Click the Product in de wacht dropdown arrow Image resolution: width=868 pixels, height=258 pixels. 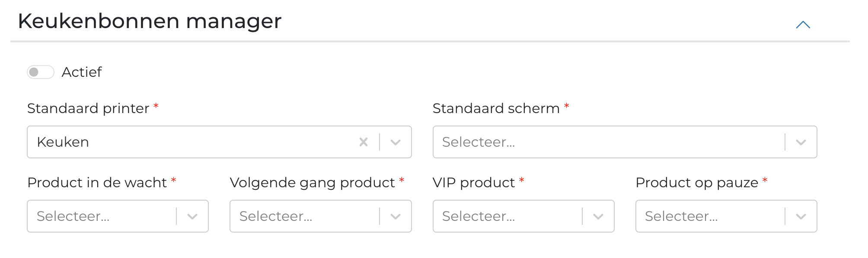tap(193, 216)
